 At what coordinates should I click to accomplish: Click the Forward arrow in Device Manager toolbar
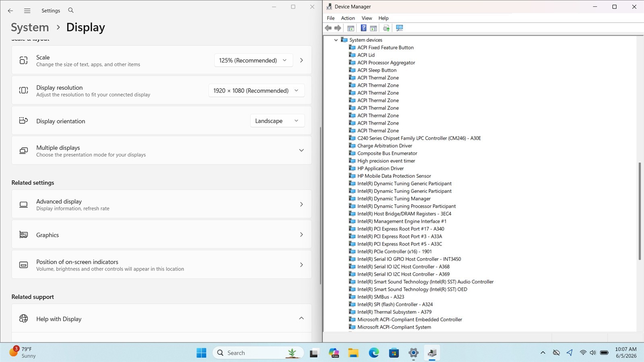(338, 28)
